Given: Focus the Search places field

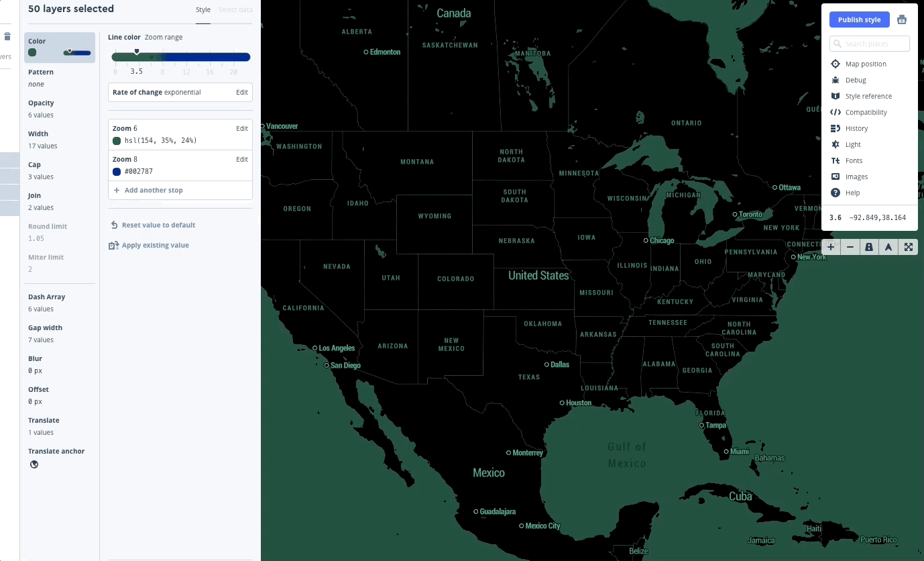Looking at the screenshot, I should coord(869,44).
